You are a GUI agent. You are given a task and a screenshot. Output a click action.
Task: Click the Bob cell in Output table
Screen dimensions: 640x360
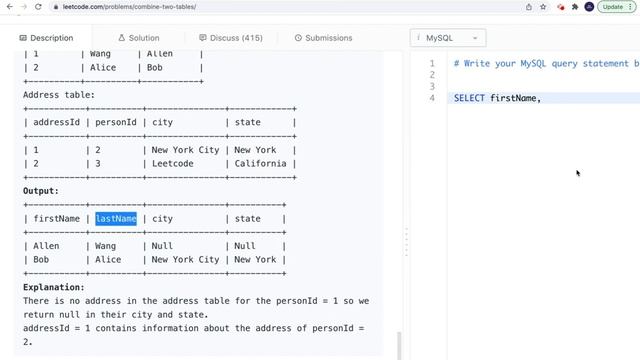pyautogui.click(x=41, y=260)
